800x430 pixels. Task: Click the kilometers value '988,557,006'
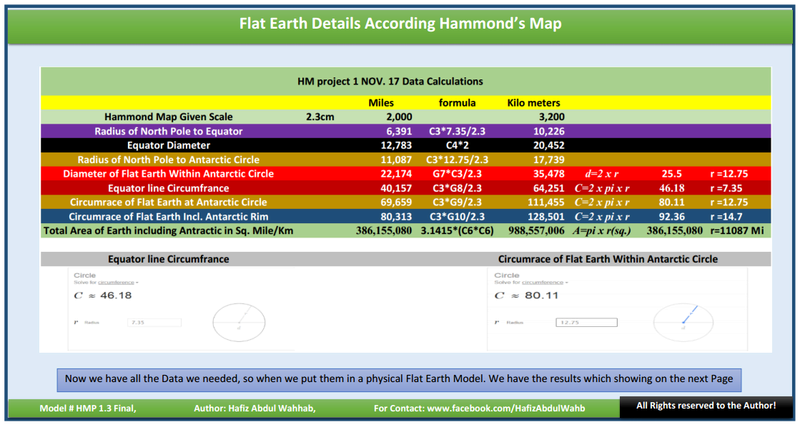pos(537,231)
